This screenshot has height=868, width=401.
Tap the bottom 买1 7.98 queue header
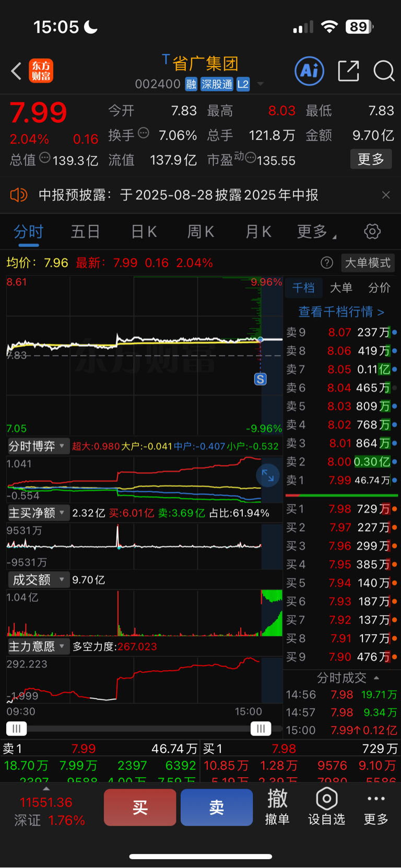(x=300, y=749)
